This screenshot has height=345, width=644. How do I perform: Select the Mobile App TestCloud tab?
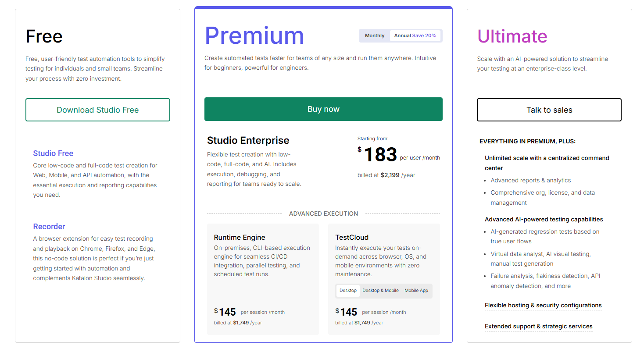[416, 291]
